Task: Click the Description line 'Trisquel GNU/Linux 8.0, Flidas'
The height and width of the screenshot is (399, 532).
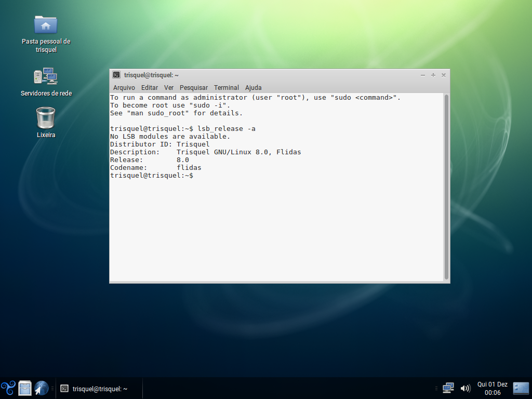Action: coord(205,152)
